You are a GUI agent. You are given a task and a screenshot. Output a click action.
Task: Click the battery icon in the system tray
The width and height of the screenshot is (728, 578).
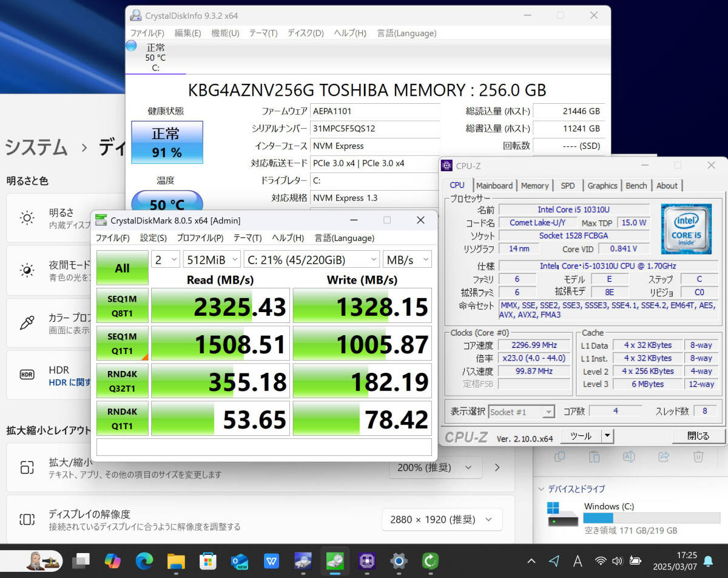click(635, 560)
